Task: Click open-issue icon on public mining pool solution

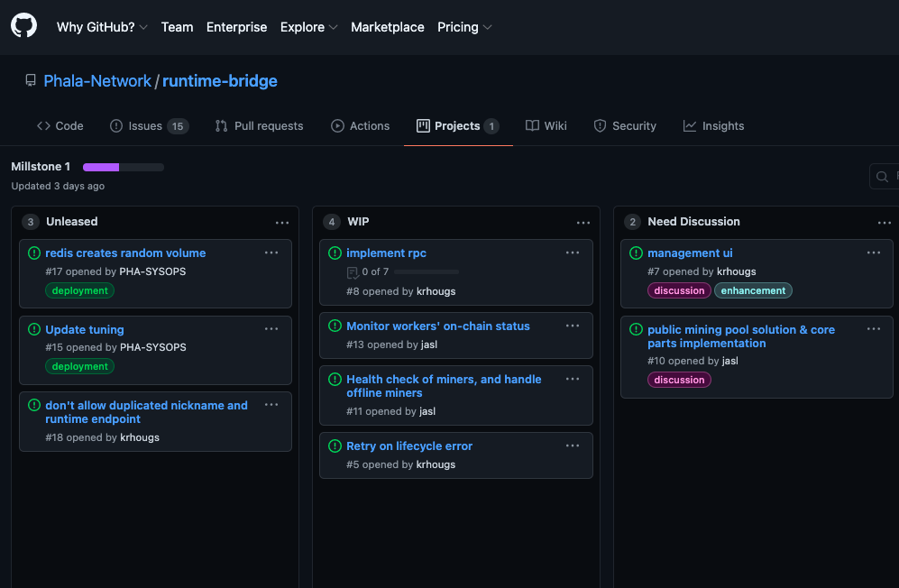Action: coord(636,329)
